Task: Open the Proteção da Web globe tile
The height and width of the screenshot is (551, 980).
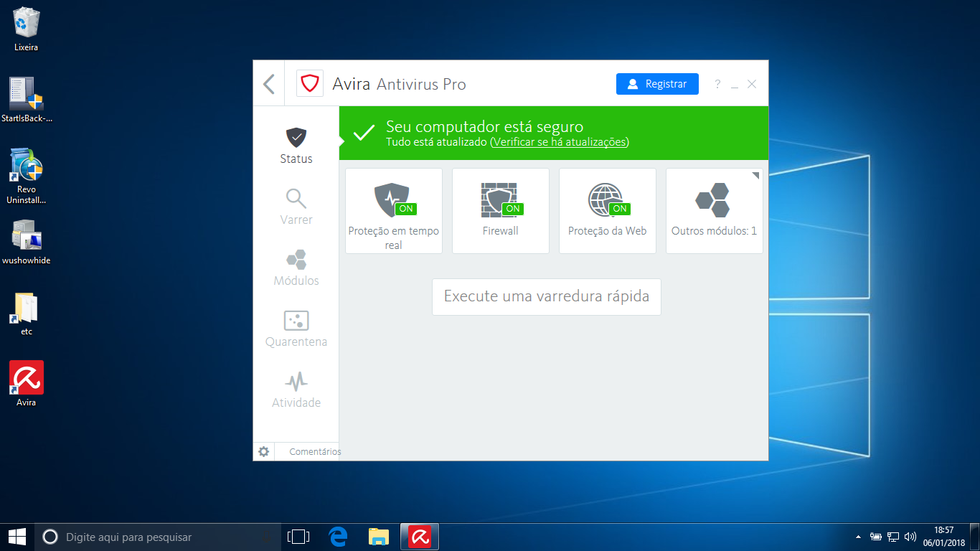Action: click(608, 211)
